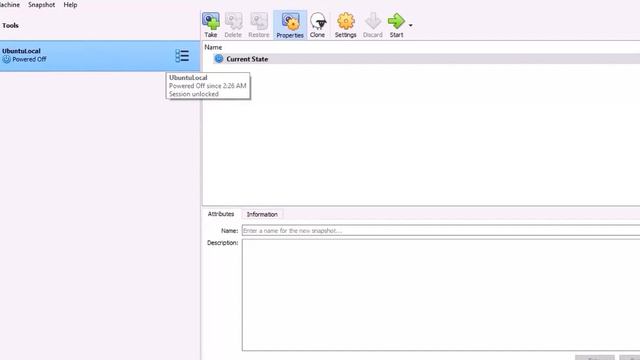The image size is (640, 360).
Task: Select the Current State row
Action: tap(426, 59)
